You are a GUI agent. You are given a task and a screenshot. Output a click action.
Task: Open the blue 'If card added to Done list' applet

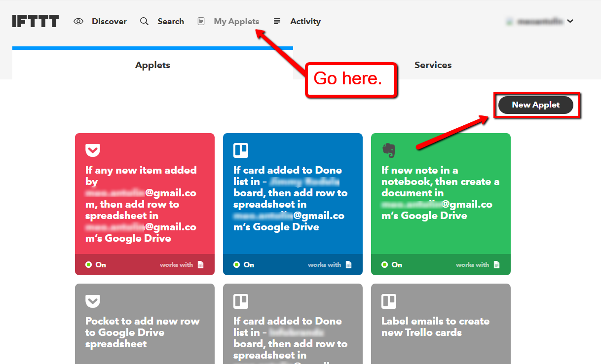point(293,204)
